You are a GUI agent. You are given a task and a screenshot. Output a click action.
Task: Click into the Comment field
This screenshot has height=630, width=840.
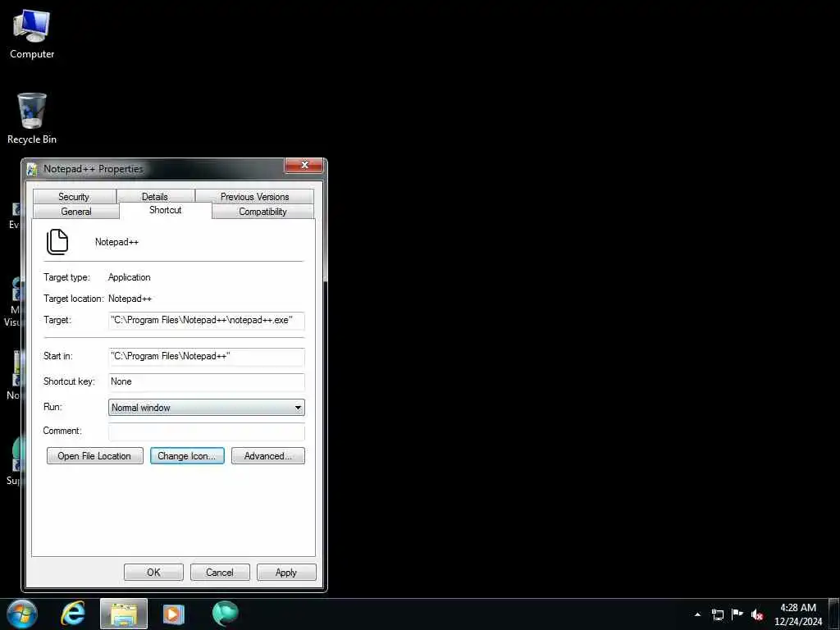206,431
